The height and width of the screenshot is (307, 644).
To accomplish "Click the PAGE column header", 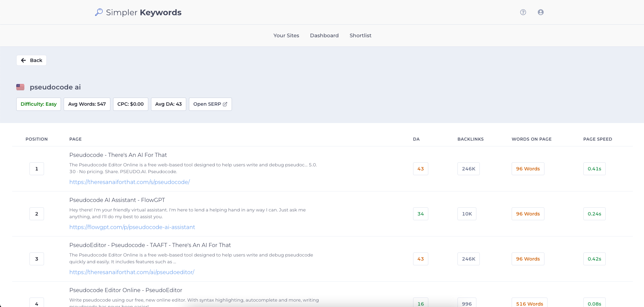I will pos(76,139).
